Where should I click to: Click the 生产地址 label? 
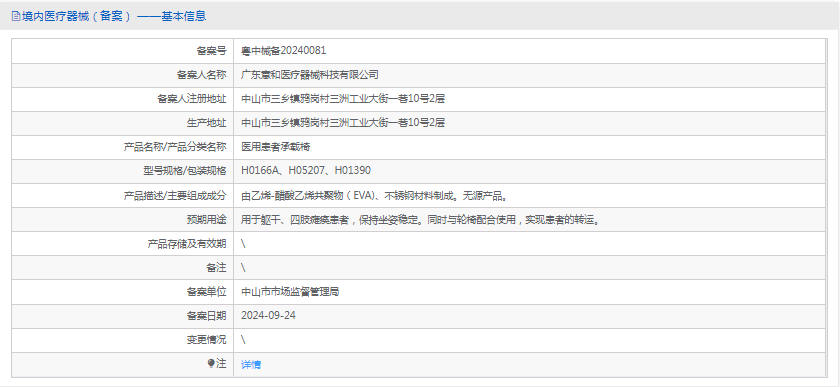[x=206, y=123]
